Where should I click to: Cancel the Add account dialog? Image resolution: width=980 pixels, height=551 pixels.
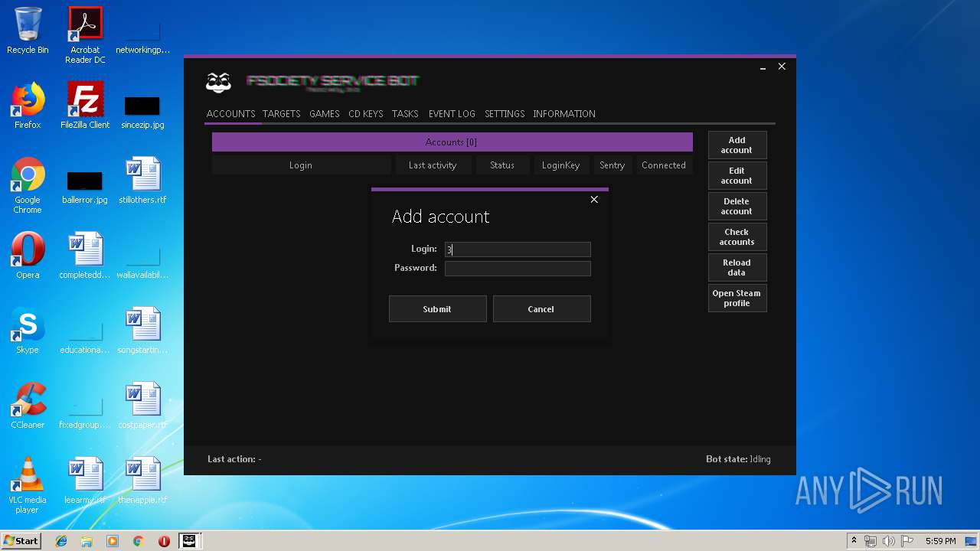(x=541, y=308)
